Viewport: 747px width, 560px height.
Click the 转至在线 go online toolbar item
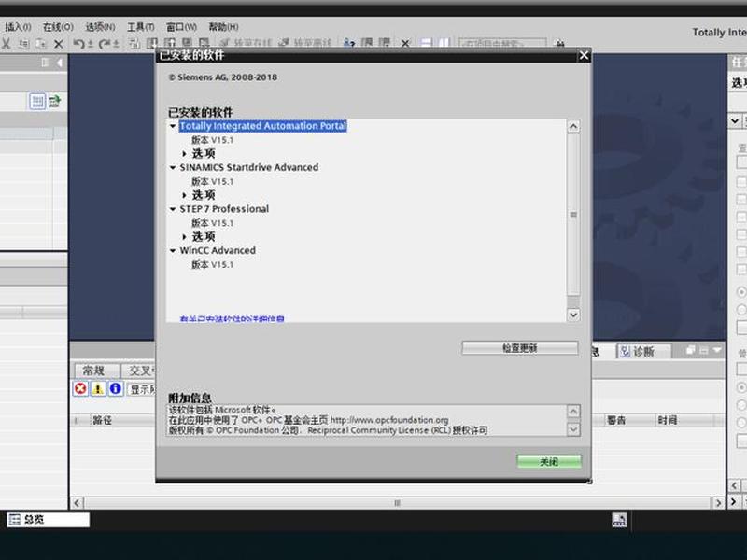pyautogui.click(x=245, y=43)
